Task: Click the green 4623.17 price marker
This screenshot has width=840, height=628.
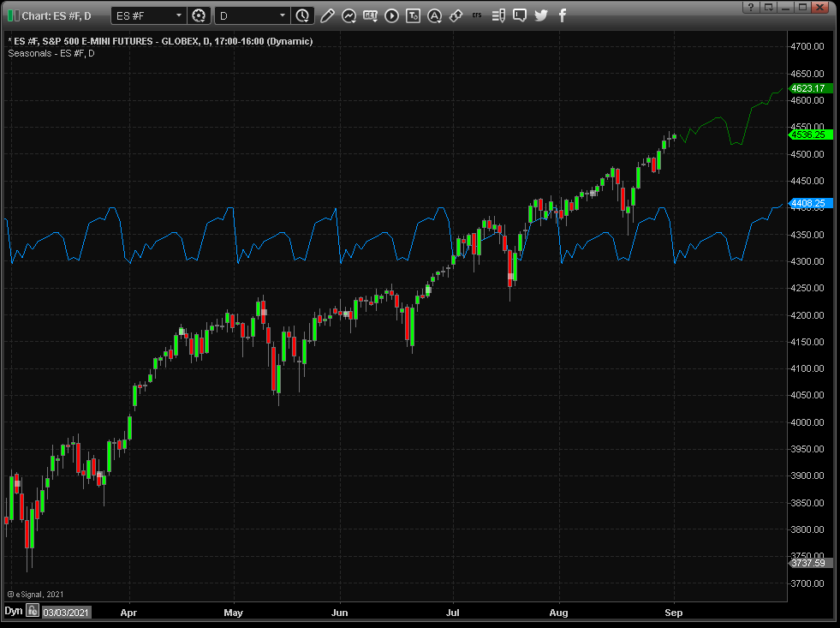Action: point(810,88)
